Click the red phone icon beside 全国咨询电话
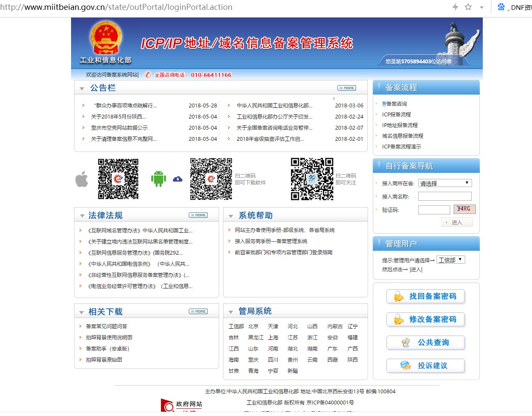532x416 pixels. pos(148,74)
